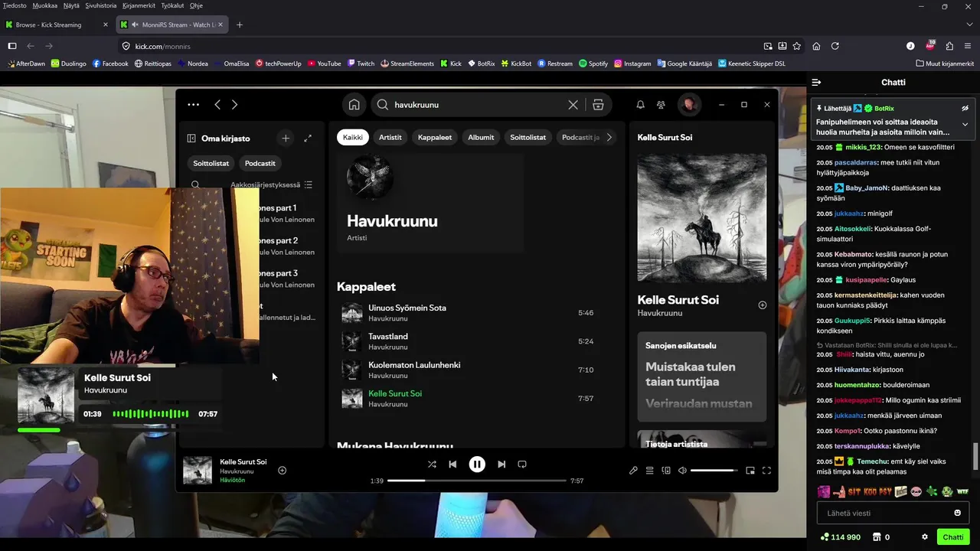Open the Kirjanmerkit browser menu
The height and width of the screenshot is (551, 980).
tap(139, 5)
